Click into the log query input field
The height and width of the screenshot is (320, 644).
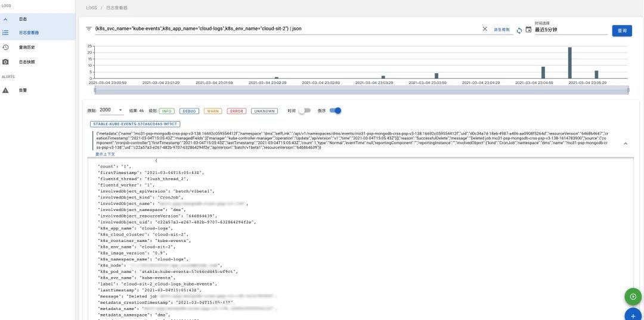(x=287, y=29)
